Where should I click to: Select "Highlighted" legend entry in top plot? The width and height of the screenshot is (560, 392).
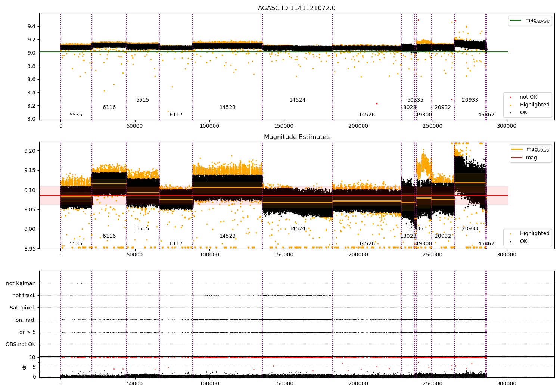530,105
